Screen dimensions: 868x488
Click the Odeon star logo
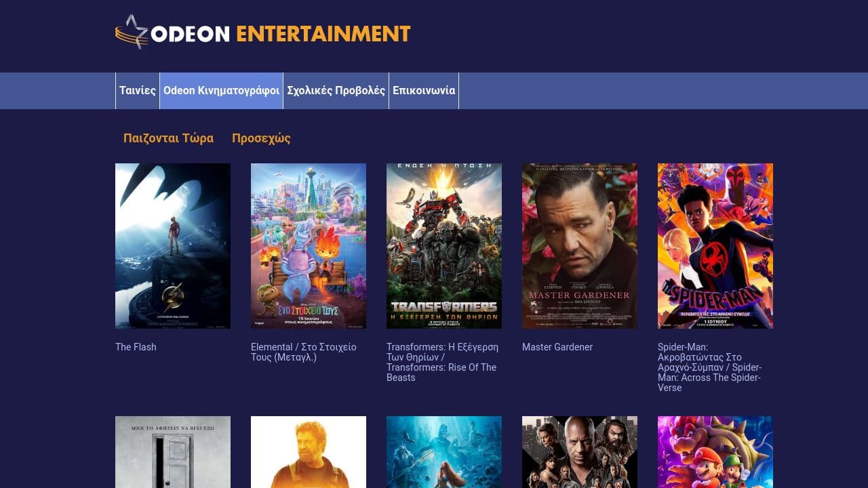click(133, 30)
